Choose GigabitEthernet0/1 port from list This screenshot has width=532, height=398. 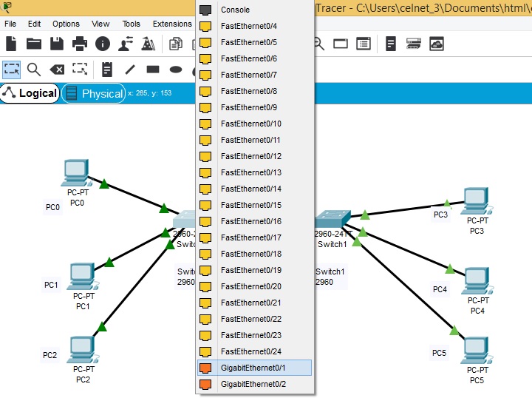pyautogui.click(x=253, y=368)
